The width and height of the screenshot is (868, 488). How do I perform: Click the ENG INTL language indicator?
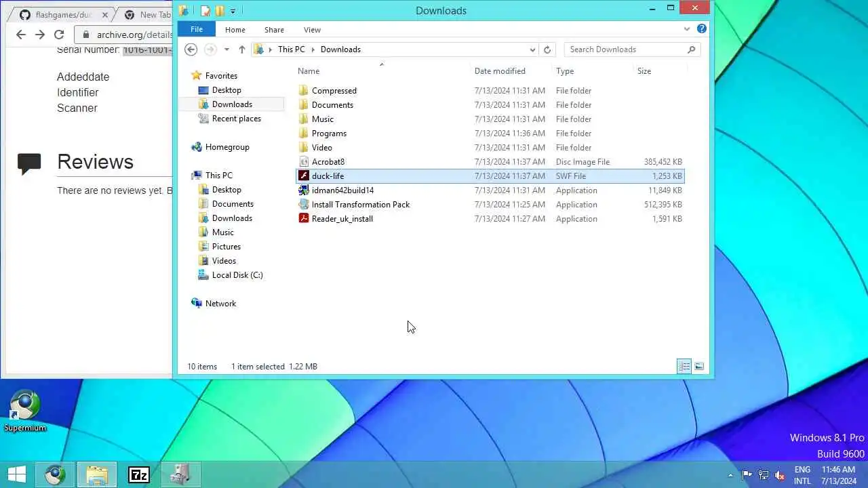802,475
